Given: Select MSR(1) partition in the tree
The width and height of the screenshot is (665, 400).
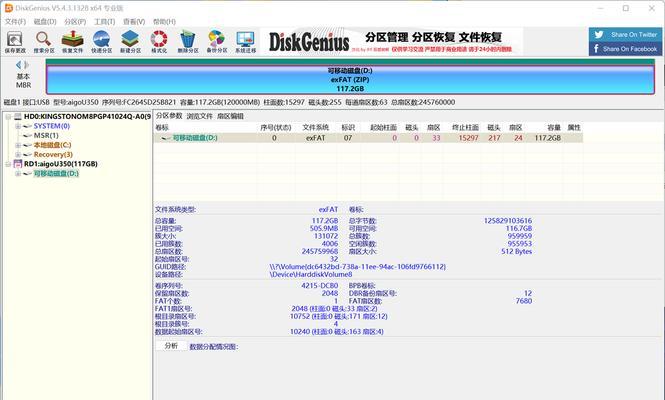Looking at the screenshot, I should click(x=46, y=136).
